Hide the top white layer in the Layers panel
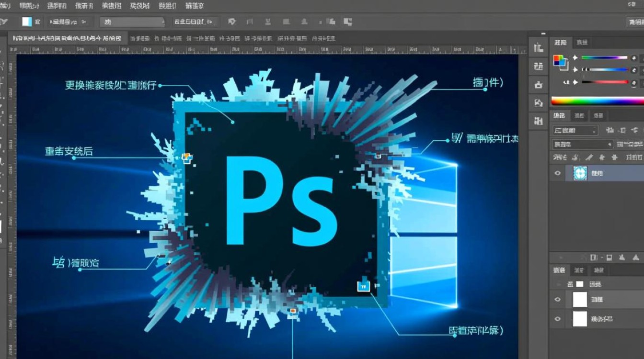 coord(557,299)
